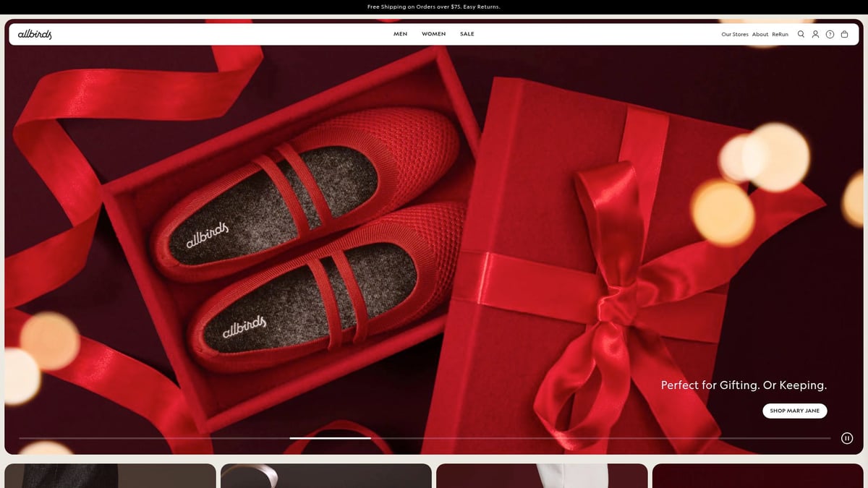Visit the ReRun link

pyautogui.click(x=780, y=35)
